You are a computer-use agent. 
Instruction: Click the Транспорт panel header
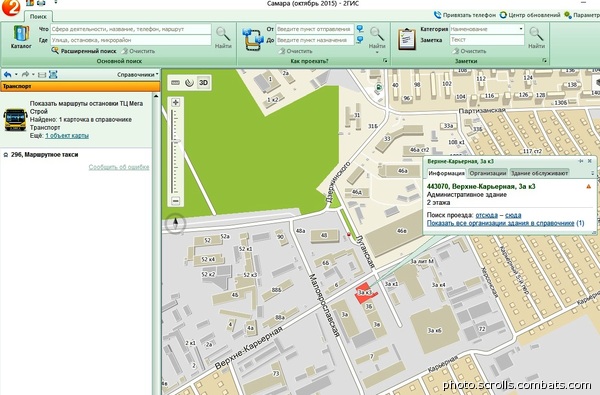pyautogui.click(x=80, y=86)
